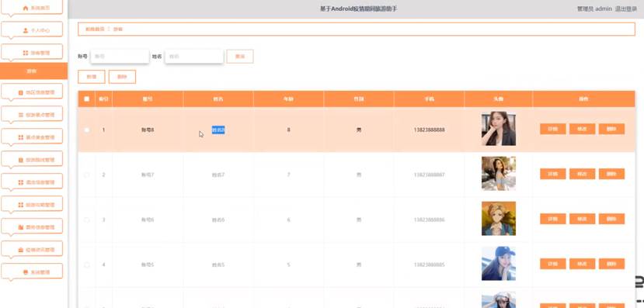Click the 姓名5 cell

218,265
